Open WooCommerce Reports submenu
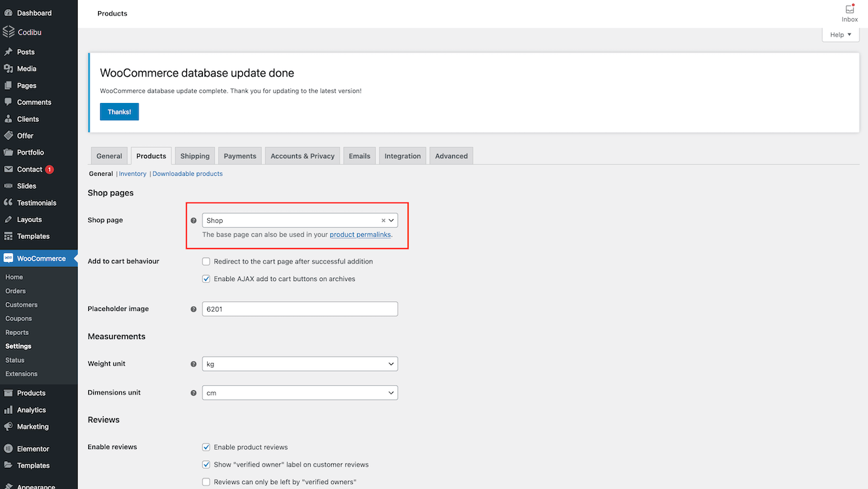The height and width of the screenshot is (489, 868). point(17,333)
